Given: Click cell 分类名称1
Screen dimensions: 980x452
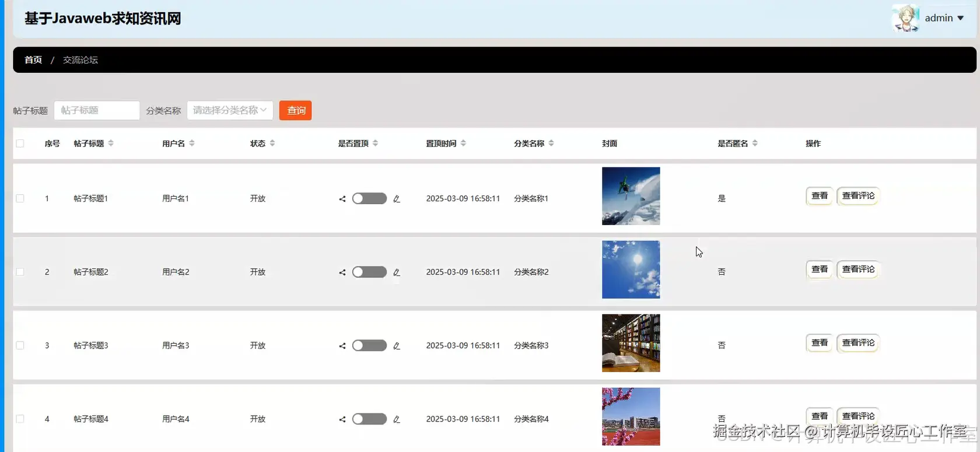Looking at the screenshot, I should coord(531,199).
